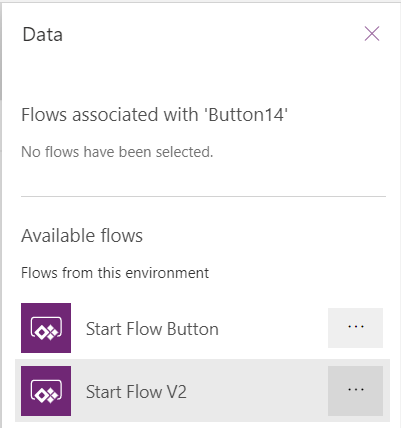Click the Available flows heading
The height and width of the screenshot is (428, 401).
point(82,236)
